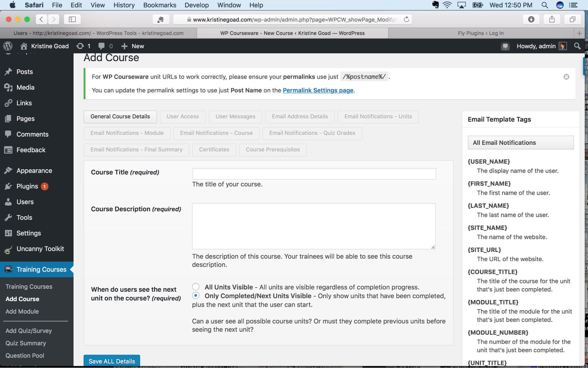Switch to the User Access tab
This screenshot has height=368, width=588.
coord(182,116)
